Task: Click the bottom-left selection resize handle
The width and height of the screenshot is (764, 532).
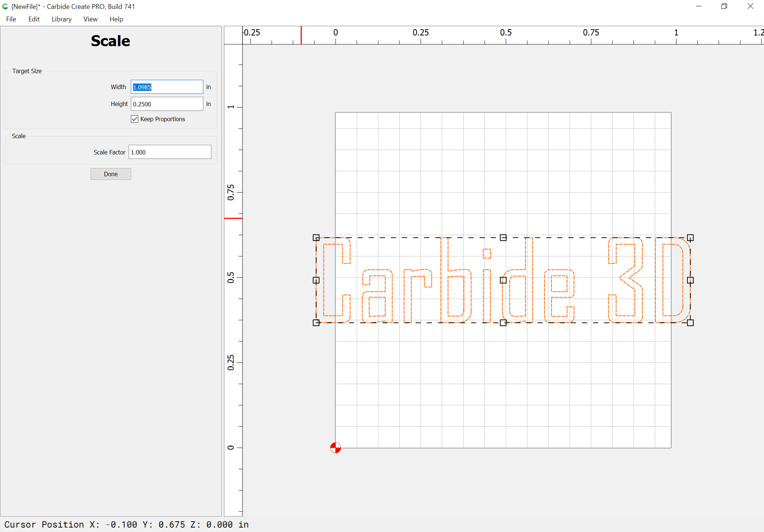Action: [x=316, y=323]
